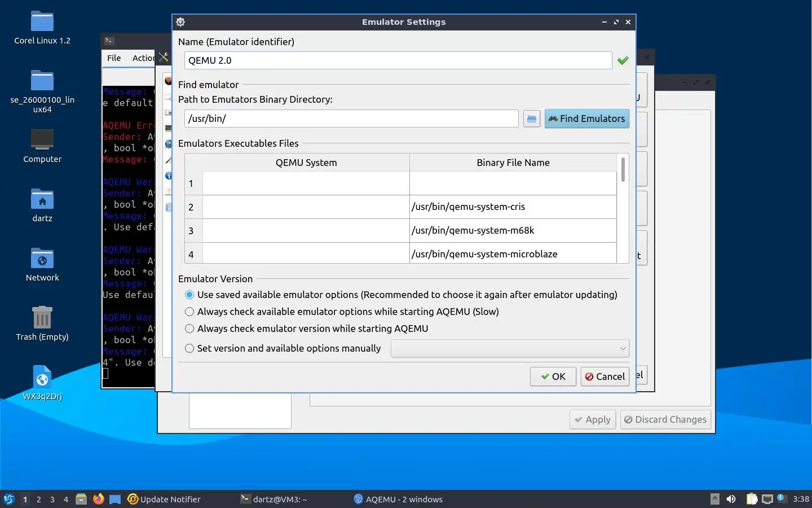This screenshot has height=508, width=812.
Task: Click the network icon in system tray
Action: tap(767, 499)
